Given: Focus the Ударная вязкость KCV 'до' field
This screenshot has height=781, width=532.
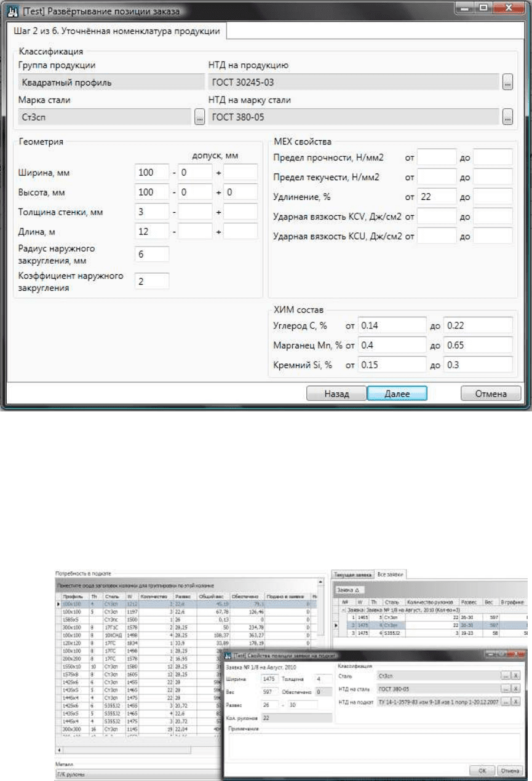Looking at the screenshot, I should [x=493, y=216].
